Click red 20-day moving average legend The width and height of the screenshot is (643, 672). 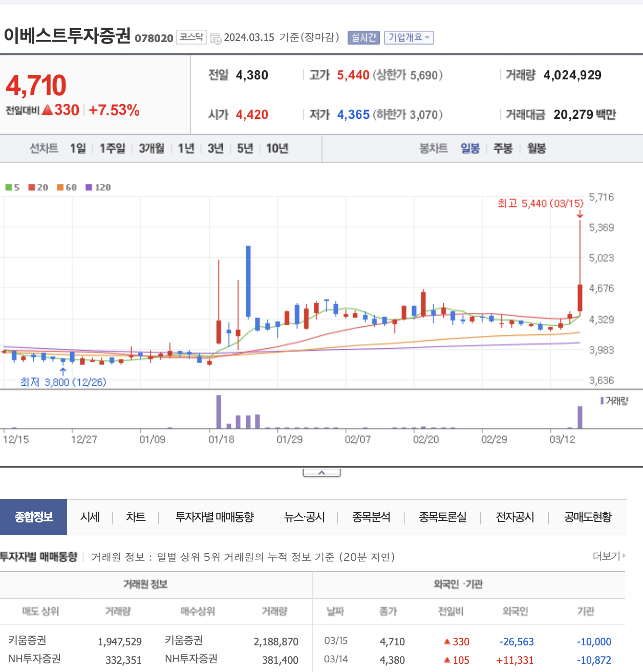pyautogui.click(x=38, y=187)
